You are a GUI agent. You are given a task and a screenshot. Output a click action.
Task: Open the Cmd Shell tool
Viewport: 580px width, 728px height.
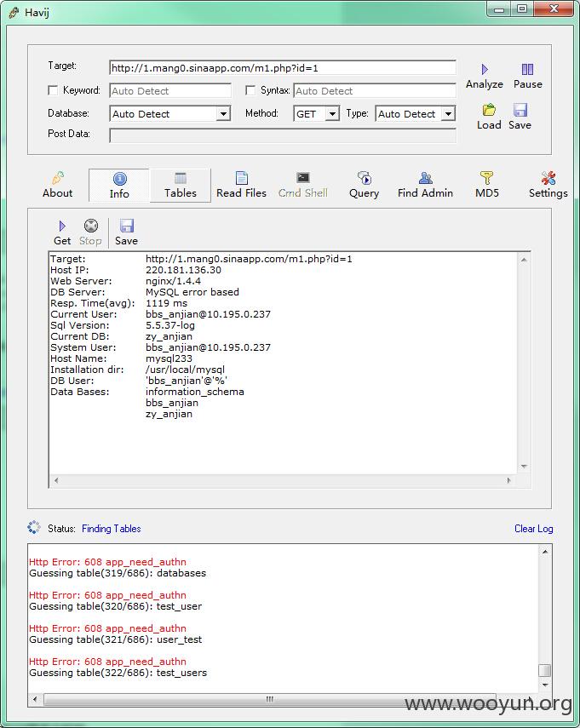point(302,185)
